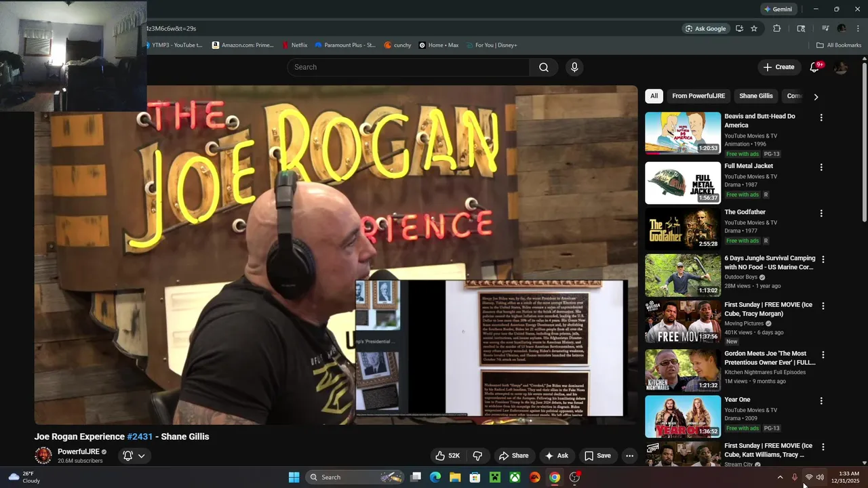Image resolution: width=868 pixels, height=488 pixels.
Task: Open File Explorer from taskbar
Action: pos(455,477)
